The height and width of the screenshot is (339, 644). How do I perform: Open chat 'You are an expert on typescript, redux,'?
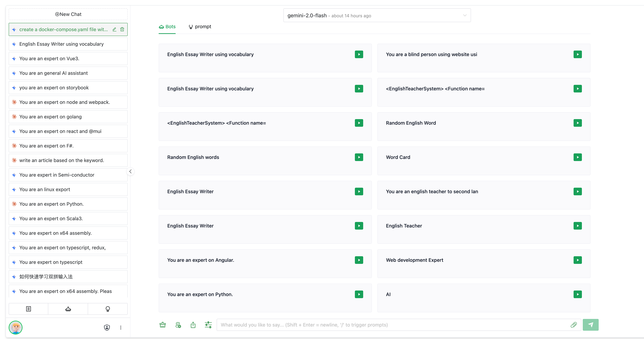68,247
